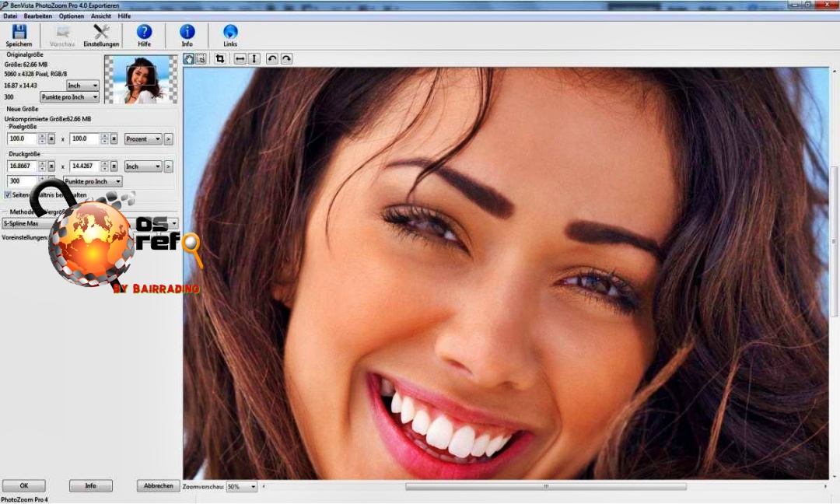
Task: Open the Datei menu
Action: (x=10, y=16)
